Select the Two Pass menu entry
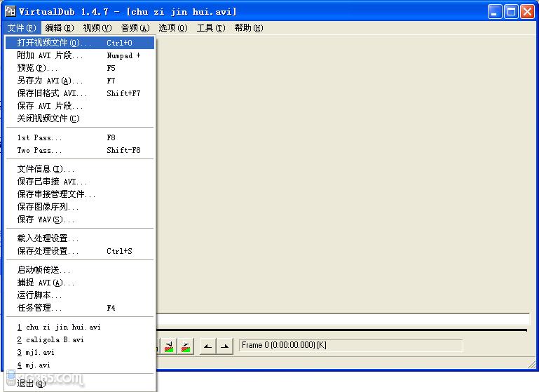Viewport: 539px width, 392px height. [x=80, y=150]
